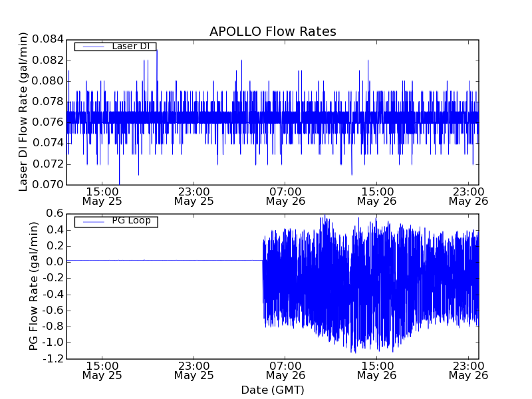Click the "Laser DI Flow Rate (gal/min)" y-axis label

(23, 112)
